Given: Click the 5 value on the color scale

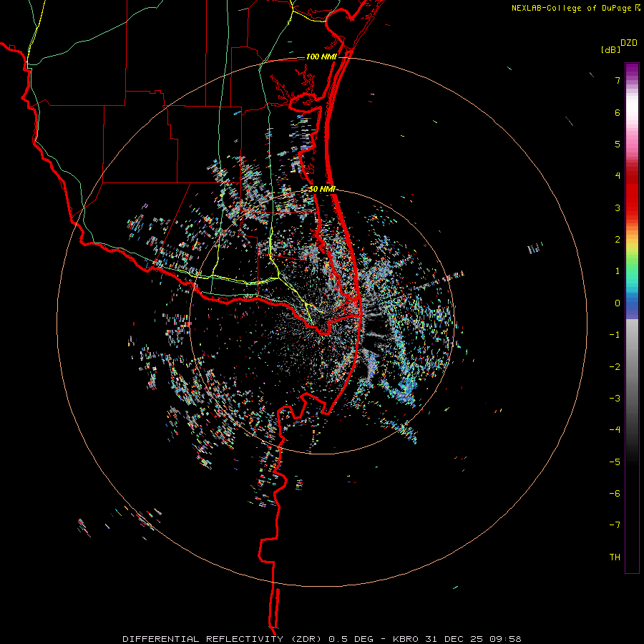Looking at the screenshot, I should click(618, 144).
